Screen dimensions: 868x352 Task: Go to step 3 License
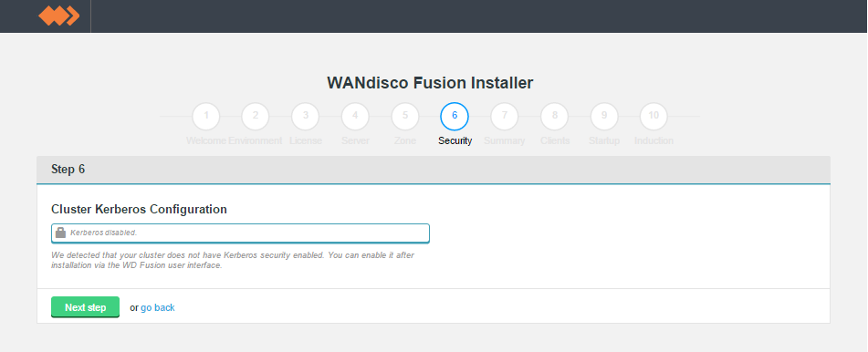(x=306, y=116)
